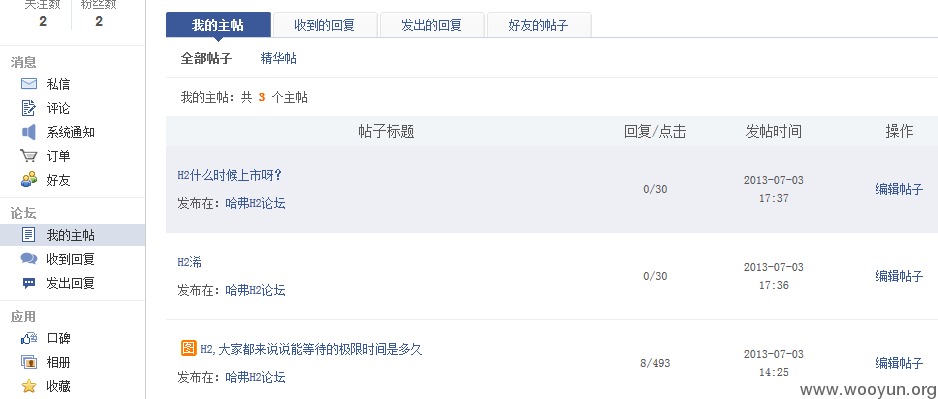Select the 精华帖 sub-tab
The width and height of the screenshot is (938, 399).
click(279, 59)
